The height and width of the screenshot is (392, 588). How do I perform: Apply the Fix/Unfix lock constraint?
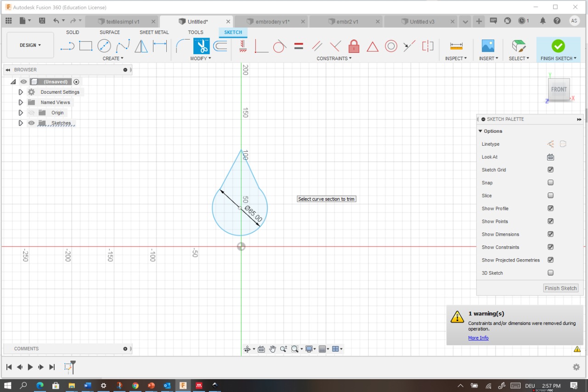tap(354, 46)
